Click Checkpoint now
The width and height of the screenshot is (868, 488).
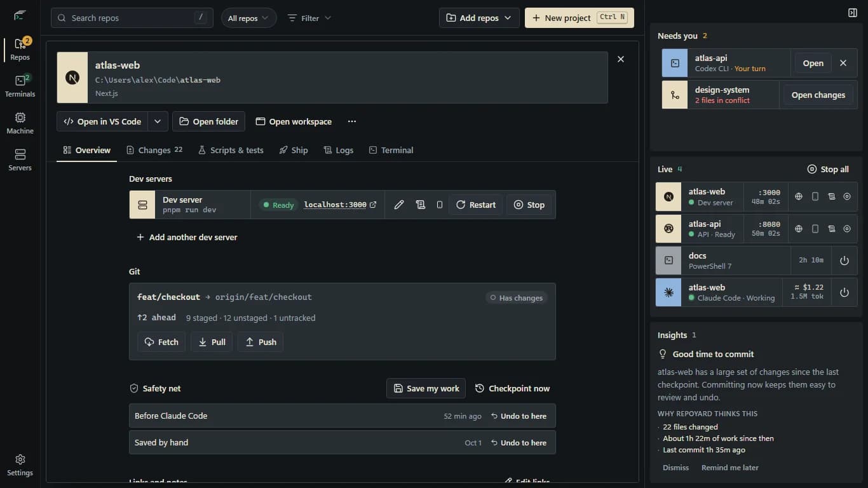512,388
